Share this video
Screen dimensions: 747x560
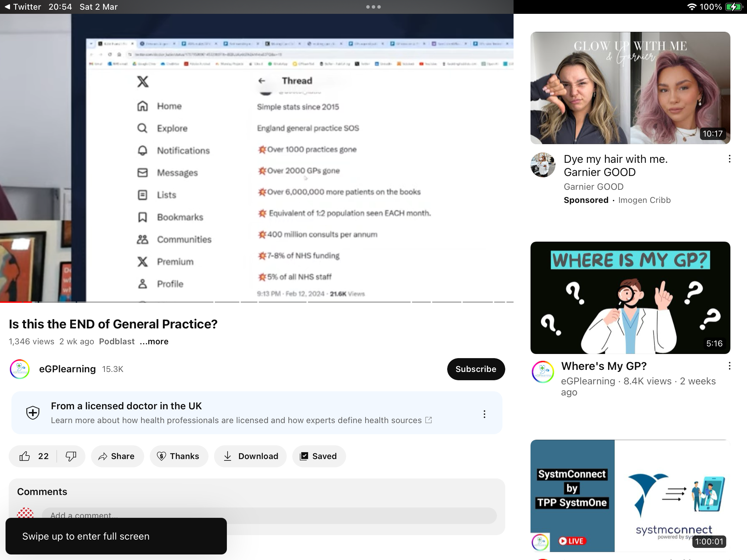pyautogui.click(x=117, y=456)
